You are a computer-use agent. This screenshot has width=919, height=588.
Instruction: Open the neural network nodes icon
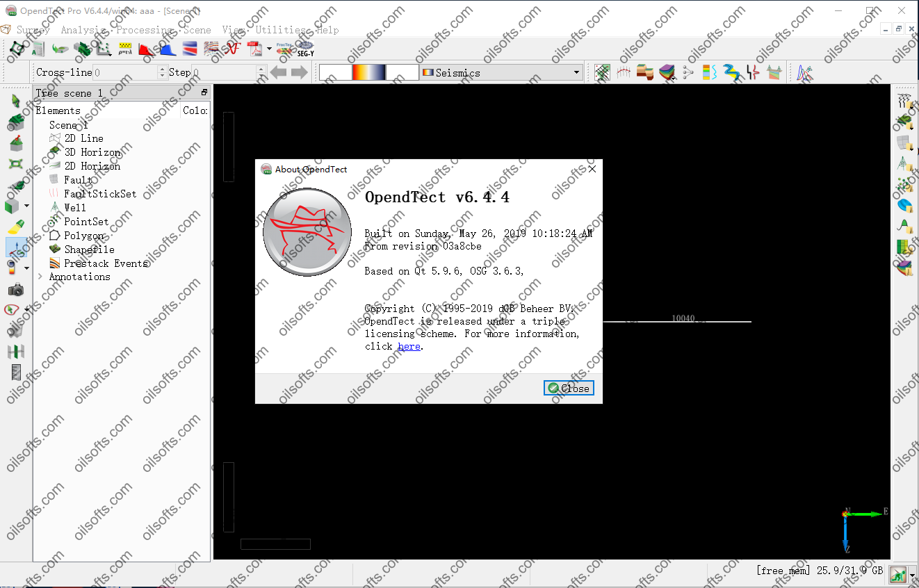pyautogui.click(x=688, y=72)
